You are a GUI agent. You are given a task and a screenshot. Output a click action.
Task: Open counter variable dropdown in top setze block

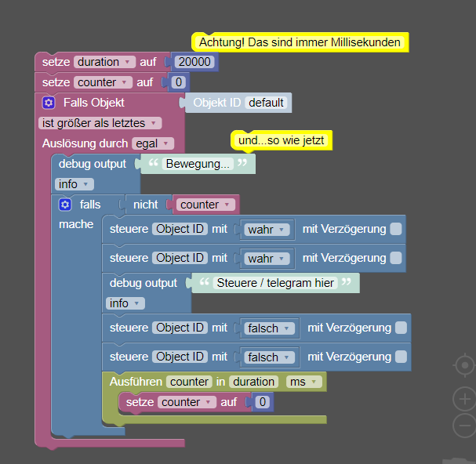103,82
